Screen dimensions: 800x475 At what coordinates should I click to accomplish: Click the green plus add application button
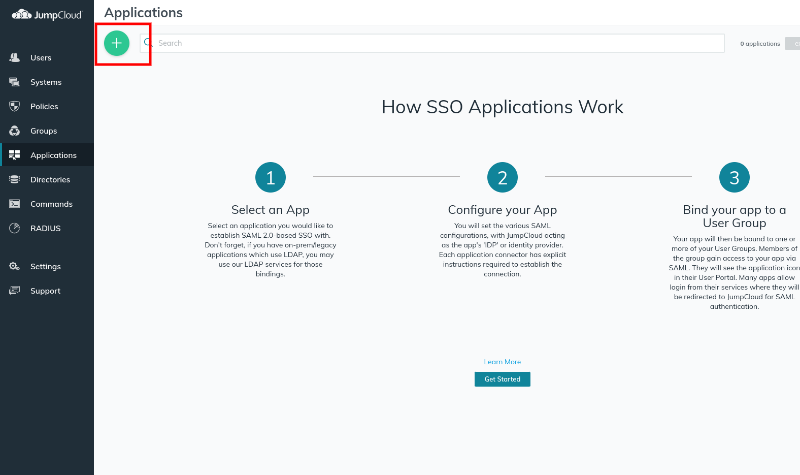click(x=117, y=43)
